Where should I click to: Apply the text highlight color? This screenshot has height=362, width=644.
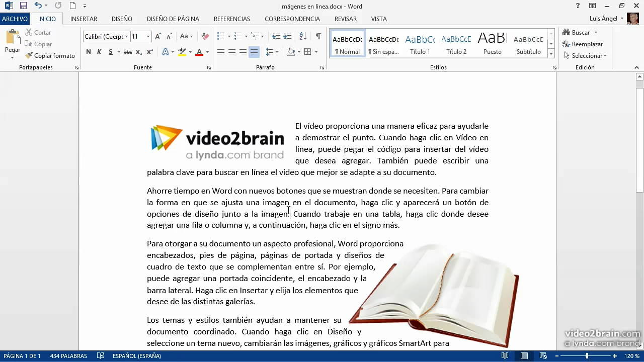tap(182, 52)
